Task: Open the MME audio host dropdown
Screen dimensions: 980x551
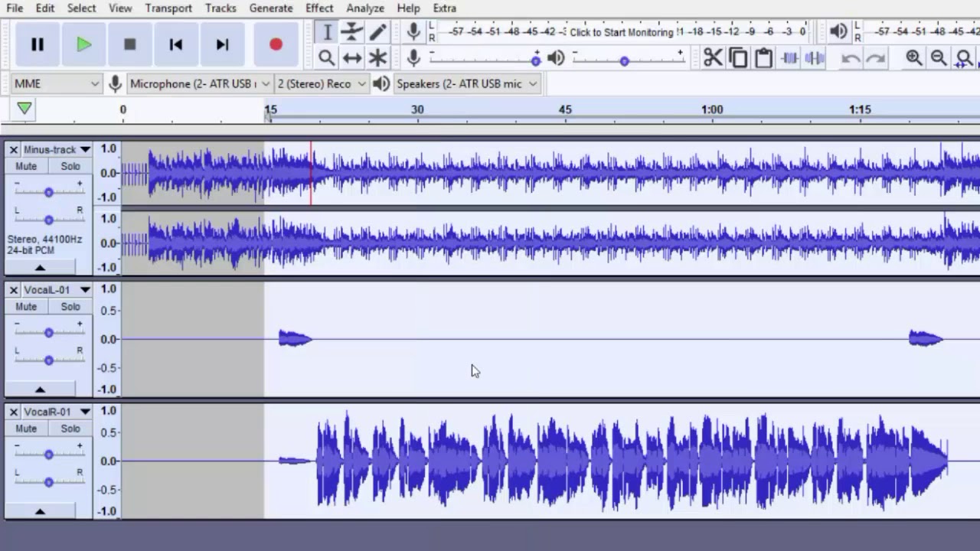Action: pyautogui.click(x=56, y=83)
